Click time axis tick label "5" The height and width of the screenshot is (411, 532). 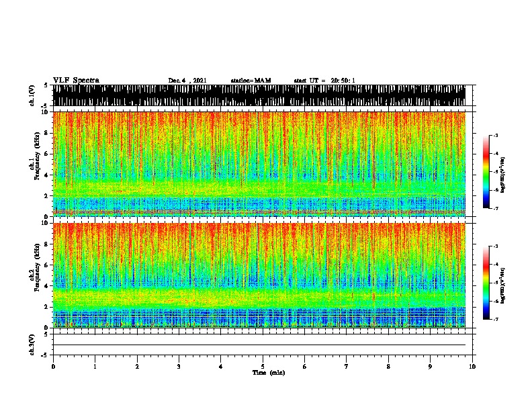(x=263, y=367)
